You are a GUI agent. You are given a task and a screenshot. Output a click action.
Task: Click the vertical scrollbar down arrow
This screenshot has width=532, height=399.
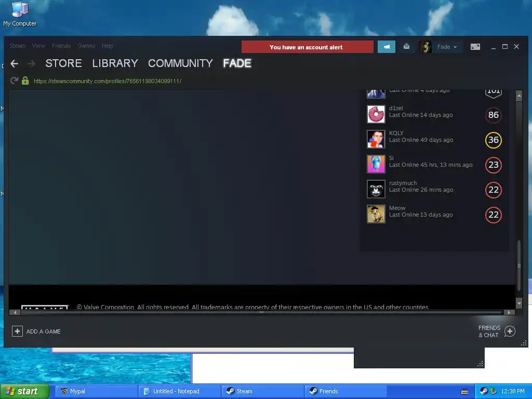[x=519, y=303]
